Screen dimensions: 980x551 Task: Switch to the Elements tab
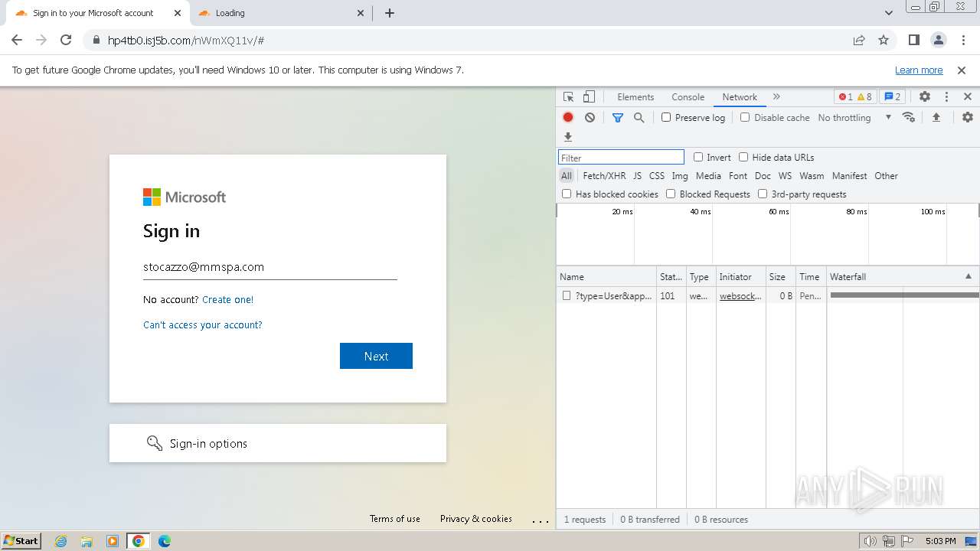click(635, 97)
